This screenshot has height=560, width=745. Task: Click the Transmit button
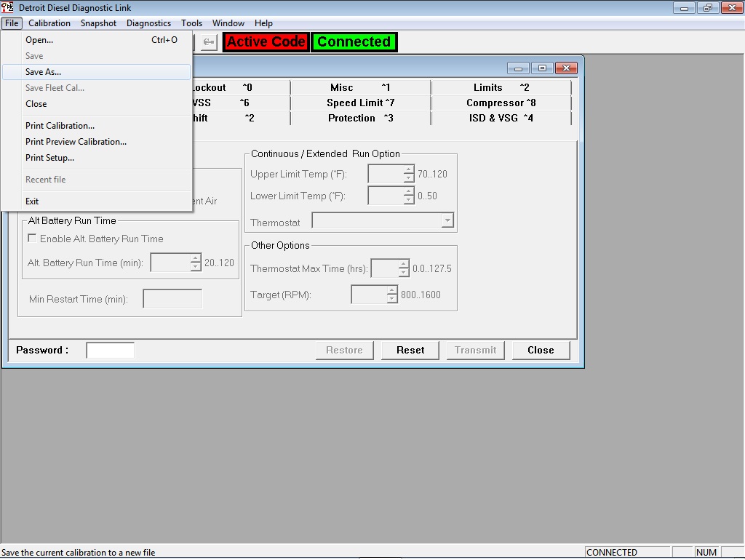click(475, 350)
